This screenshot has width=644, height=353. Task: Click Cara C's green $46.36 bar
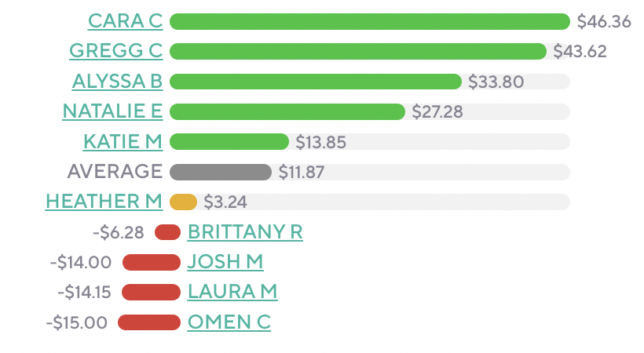(x=369, y=21)
